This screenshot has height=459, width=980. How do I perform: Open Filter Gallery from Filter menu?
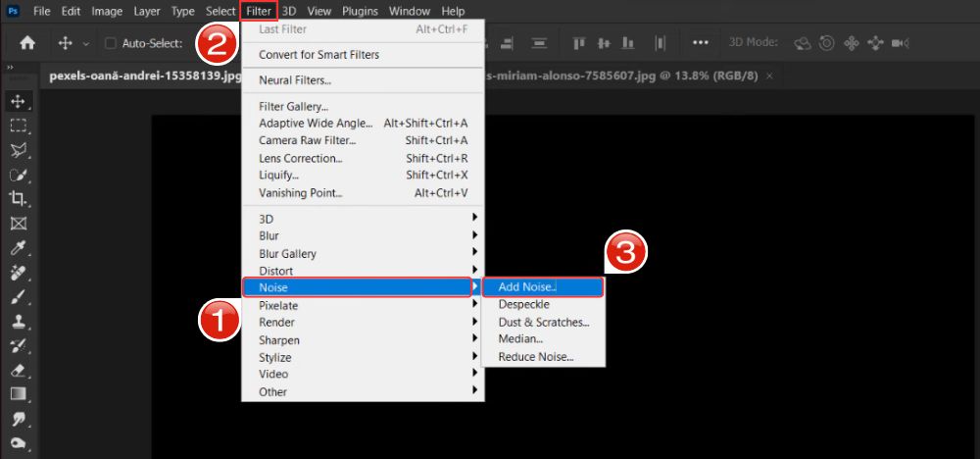[x=293, y=106]
